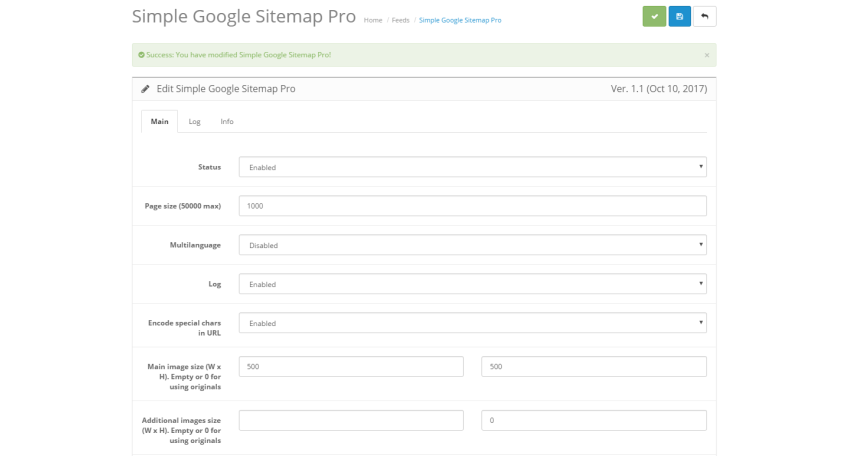Go to Feeds breadcrumb link
The width and height of the screenshot is (852, 456).
(x=400, y=20)
